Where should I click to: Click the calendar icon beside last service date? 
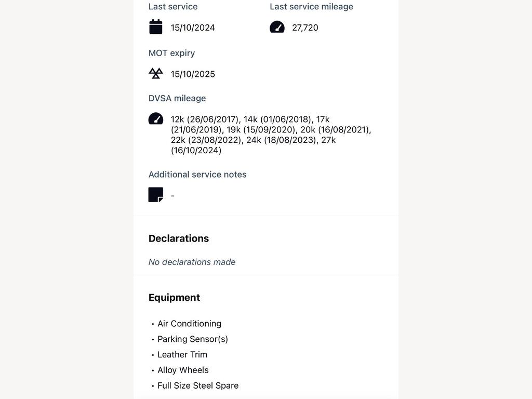click(156, 27)
